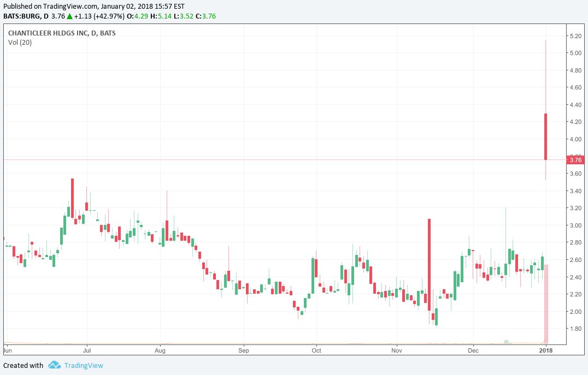The image size is (588, 375).
Task: Click the Created with text in footer
Action: [x=23, y=365]
